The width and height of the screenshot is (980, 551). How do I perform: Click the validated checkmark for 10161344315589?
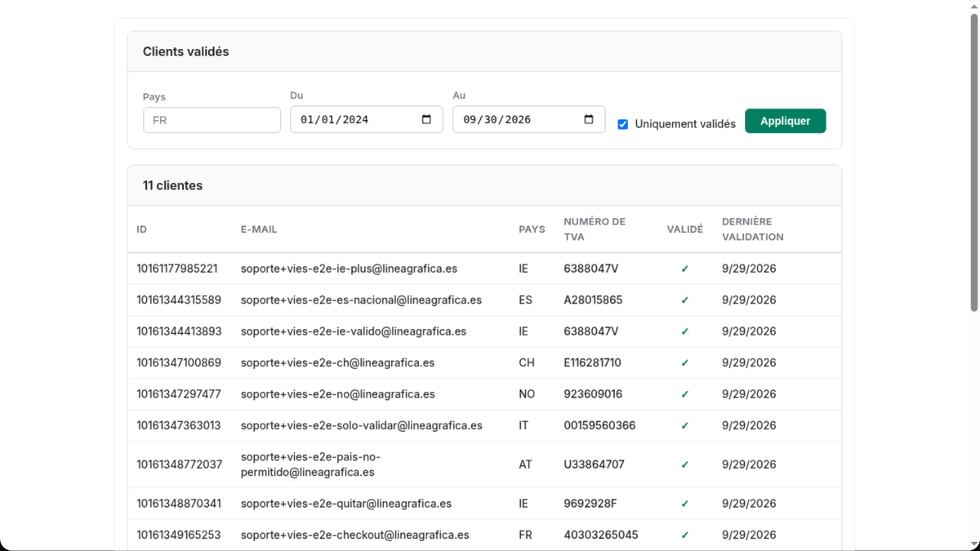685,300
